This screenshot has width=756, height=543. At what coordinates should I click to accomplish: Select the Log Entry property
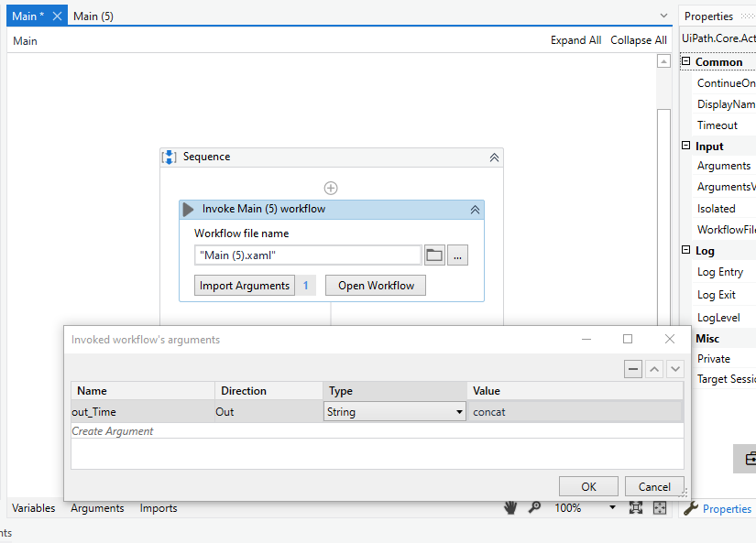pos(720,272)
